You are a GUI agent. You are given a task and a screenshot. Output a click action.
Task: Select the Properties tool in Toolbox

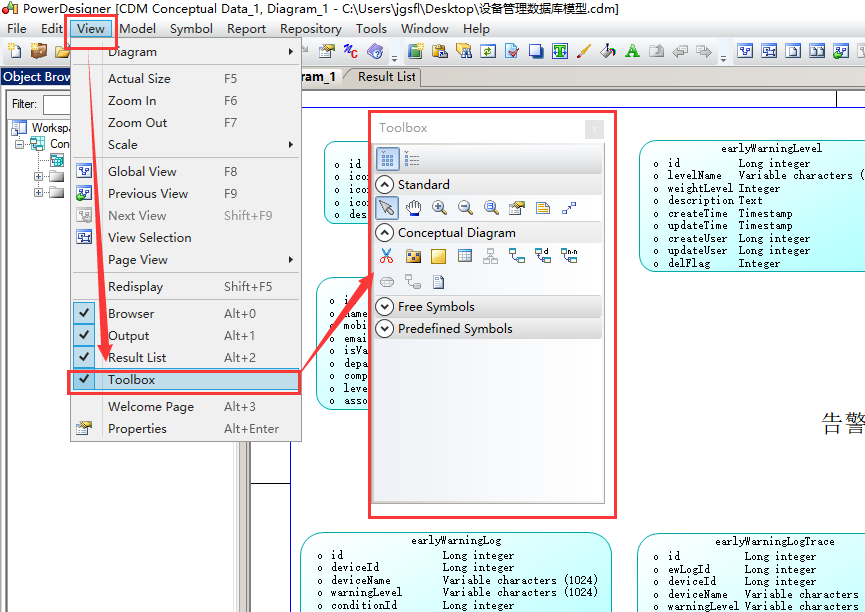click(x=517, y=208)
